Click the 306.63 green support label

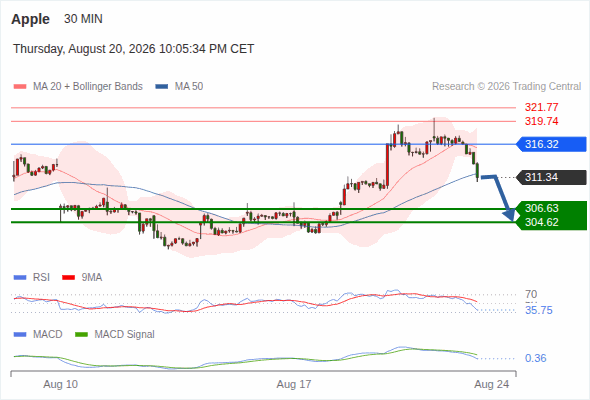pyautogui.click(x=542, y=208)
